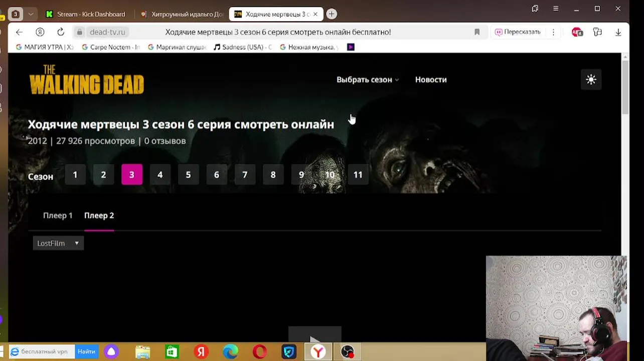This screenshot has width=644, height=361.
Task: Open the Маргинал слушает bookmark
Action: click(177, 47)
